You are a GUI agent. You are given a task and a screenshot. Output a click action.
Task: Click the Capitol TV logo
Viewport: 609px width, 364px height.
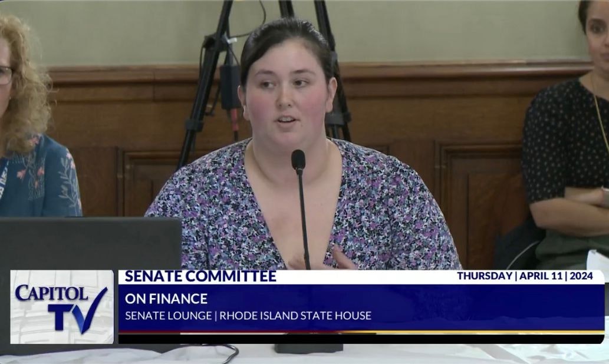pyautogui.click(x=61, y=307)
